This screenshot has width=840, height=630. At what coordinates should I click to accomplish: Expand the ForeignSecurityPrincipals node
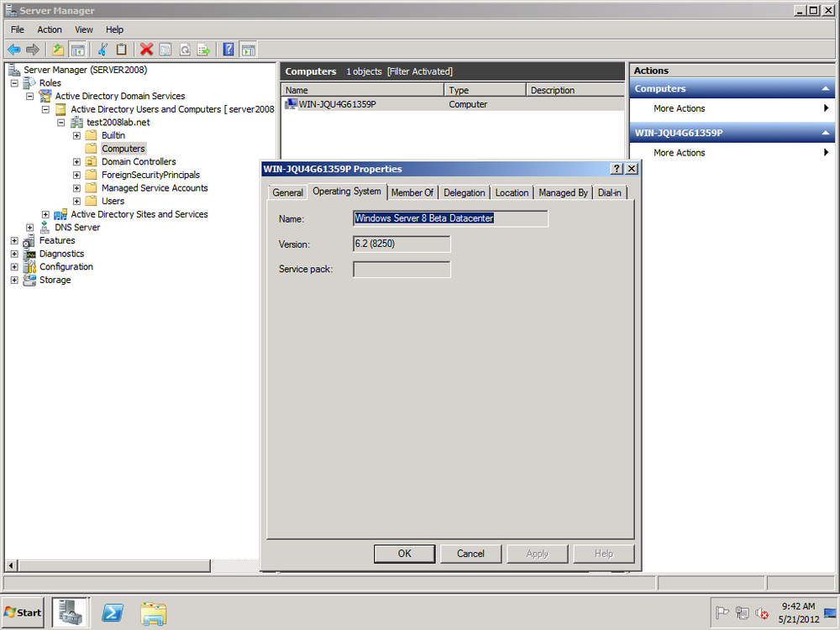coord(76,176)
